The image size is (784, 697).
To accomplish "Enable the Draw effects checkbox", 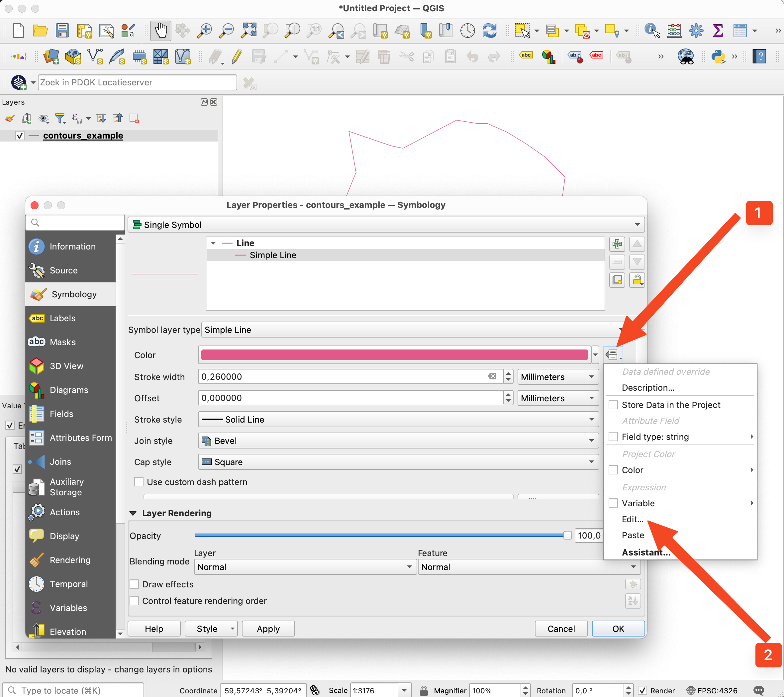I will click(134, 584).
